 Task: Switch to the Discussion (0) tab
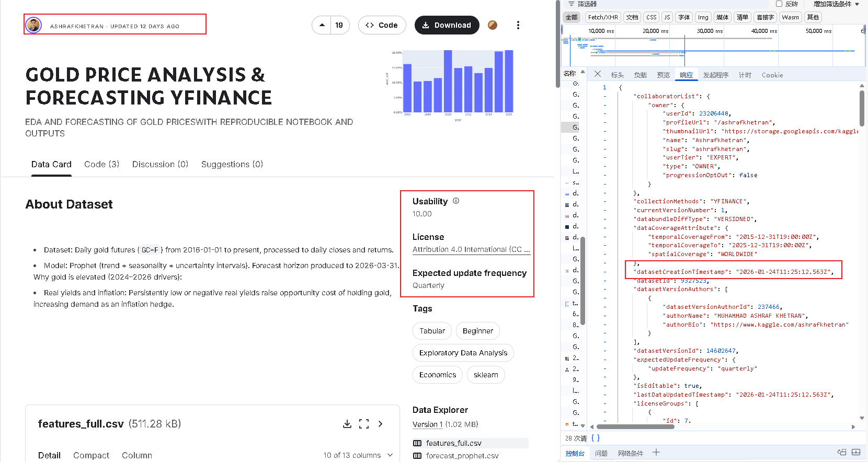(x=160, y=164)
